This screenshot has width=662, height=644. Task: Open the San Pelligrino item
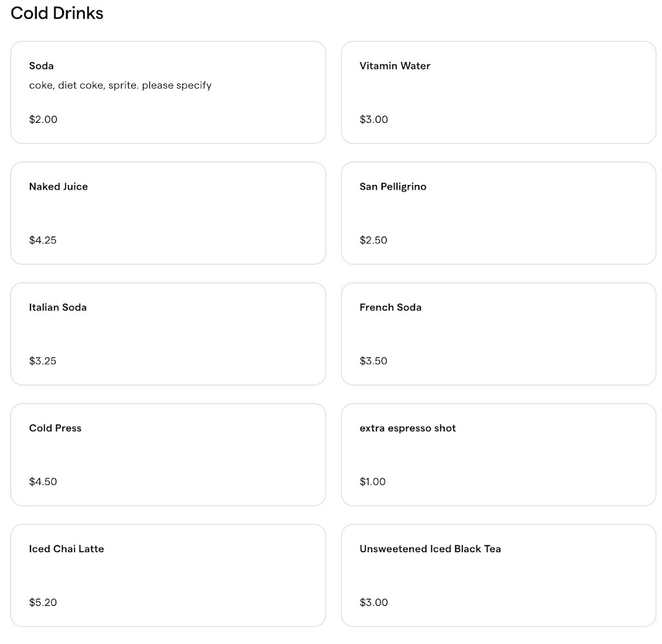pyautogui.click(x=498, y=213)
